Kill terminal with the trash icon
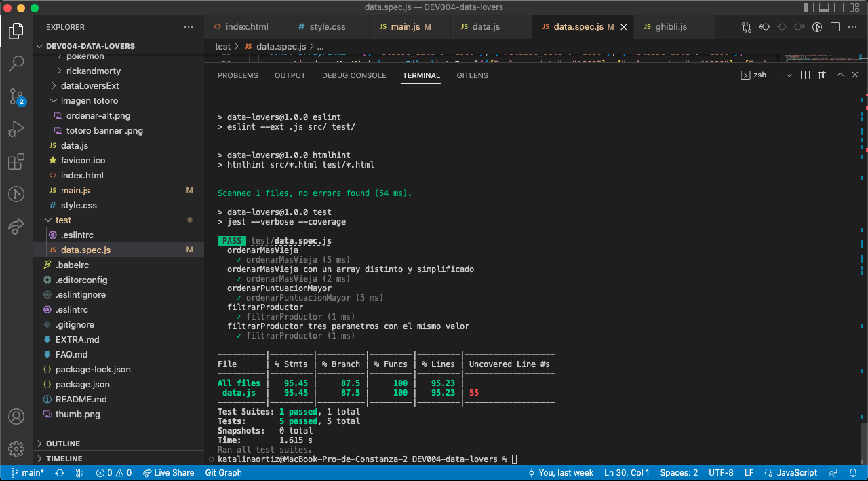 click(x=822, y=75)
